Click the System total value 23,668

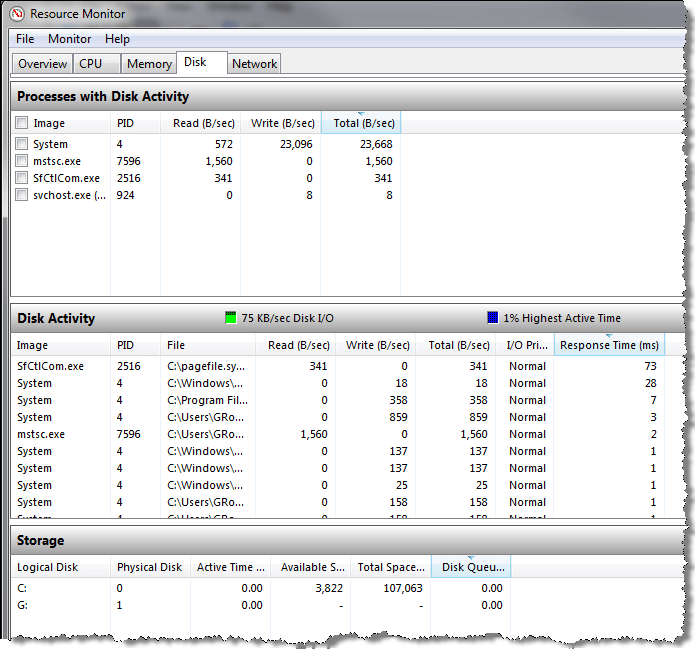376,144
